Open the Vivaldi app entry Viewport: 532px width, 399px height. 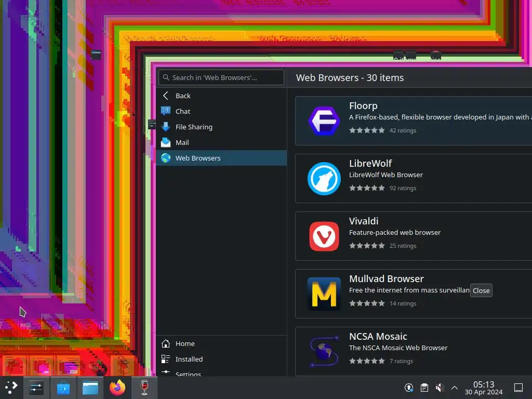[x=414, y=236]
